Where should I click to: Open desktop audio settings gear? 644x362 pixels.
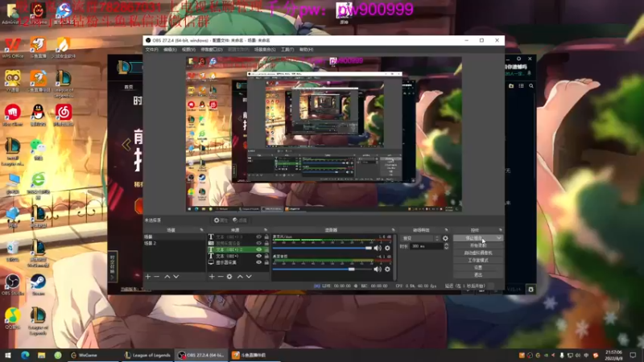point(387,269)
